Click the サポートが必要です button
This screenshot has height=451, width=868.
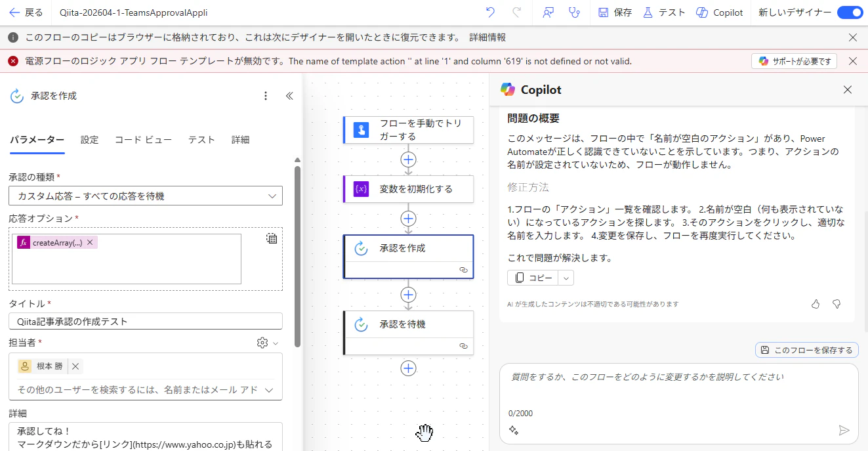[x=795, y=61]
